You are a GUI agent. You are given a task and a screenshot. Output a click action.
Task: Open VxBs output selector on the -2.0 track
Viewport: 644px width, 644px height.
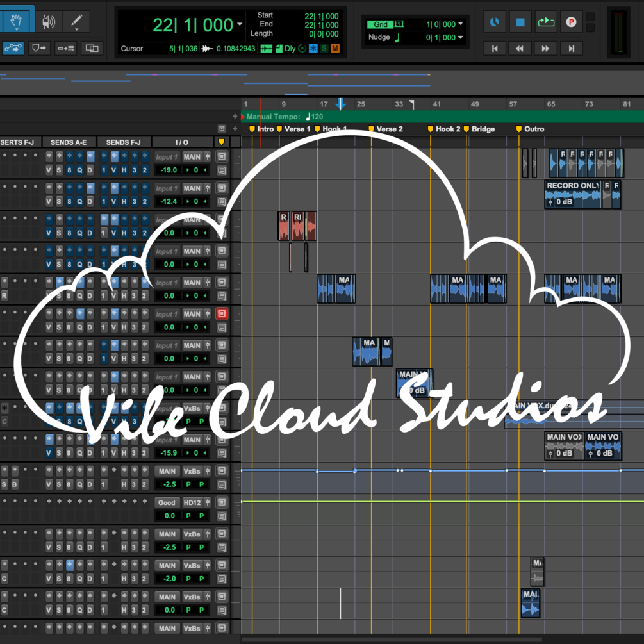192,566
